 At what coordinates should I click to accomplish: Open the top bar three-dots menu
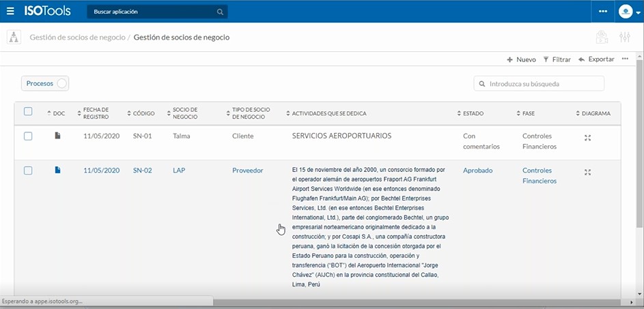tap(602, 12)
